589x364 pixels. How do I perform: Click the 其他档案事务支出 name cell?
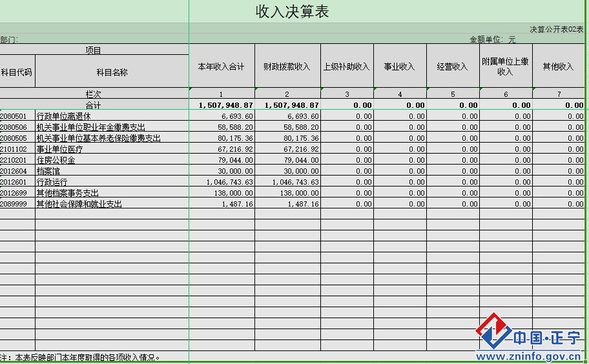point(67,193)
